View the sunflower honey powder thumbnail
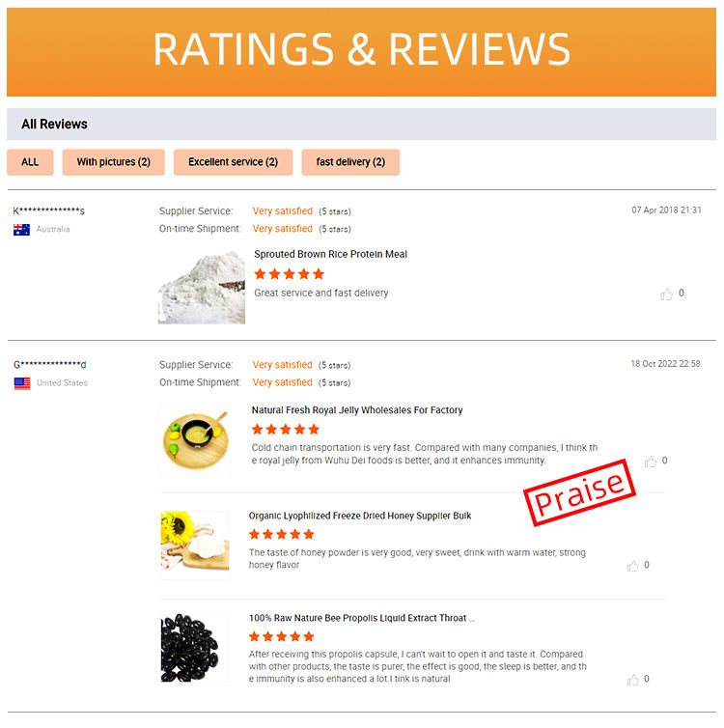The height and width of the screenshot is (728, 724). [x=195, y=546]
